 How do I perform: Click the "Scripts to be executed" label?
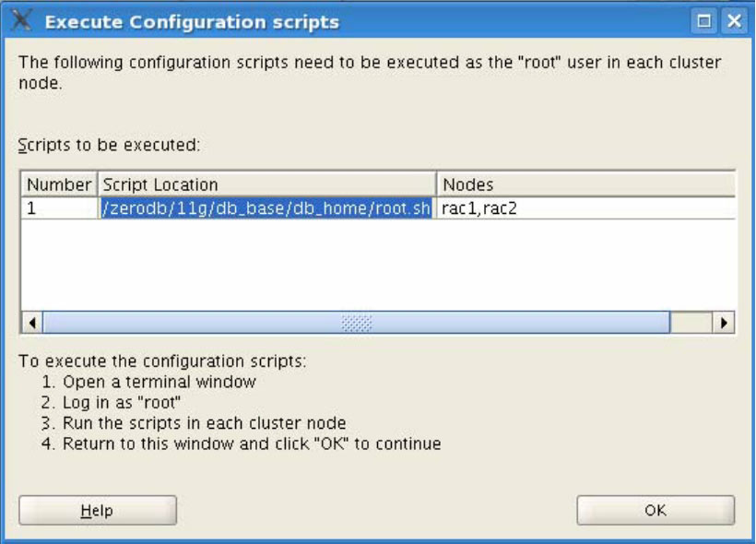(110, 145)
